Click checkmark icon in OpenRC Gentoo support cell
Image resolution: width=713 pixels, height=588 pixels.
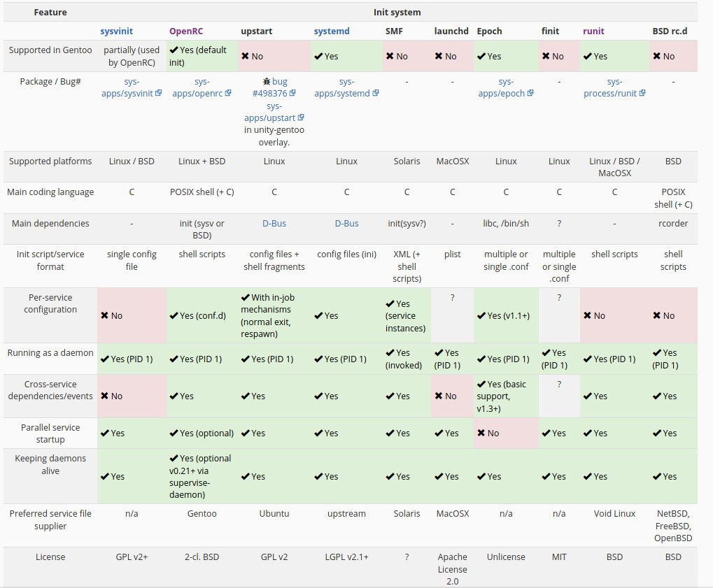(x=174, y=50)
